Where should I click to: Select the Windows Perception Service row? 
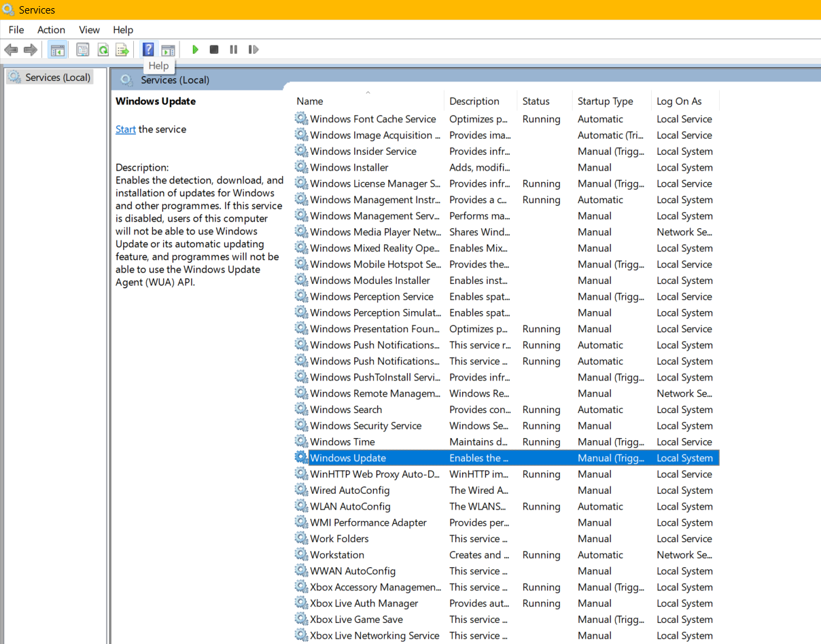point(506,297)
